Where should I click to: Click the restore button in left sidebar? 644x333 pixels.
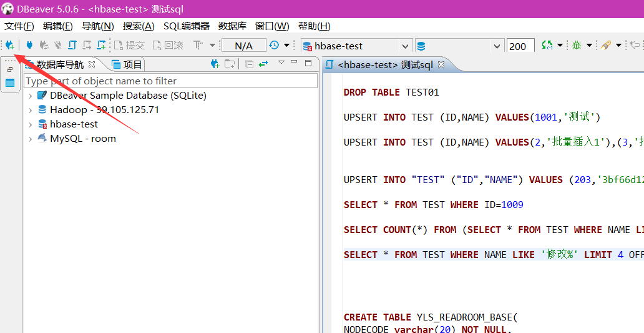tap(10, 69)
